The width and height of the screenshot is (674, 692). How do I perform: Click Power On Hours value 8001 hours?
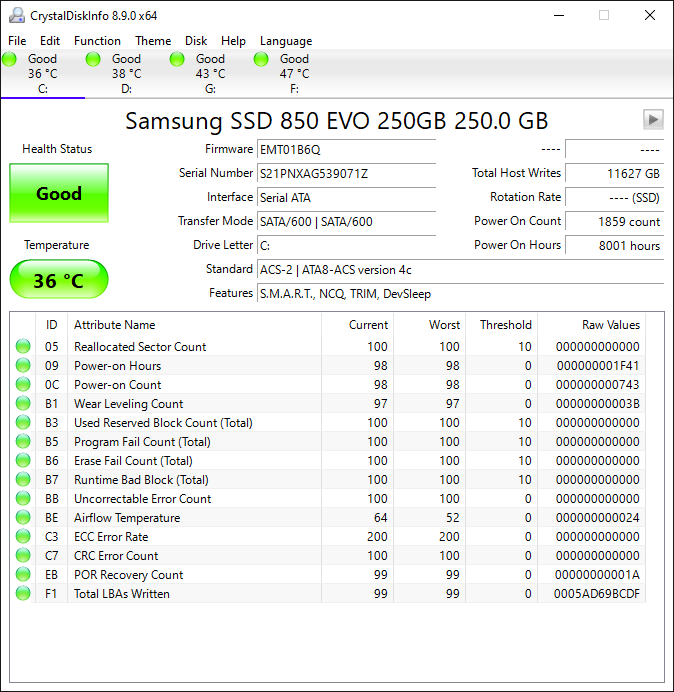coord(614,245)
